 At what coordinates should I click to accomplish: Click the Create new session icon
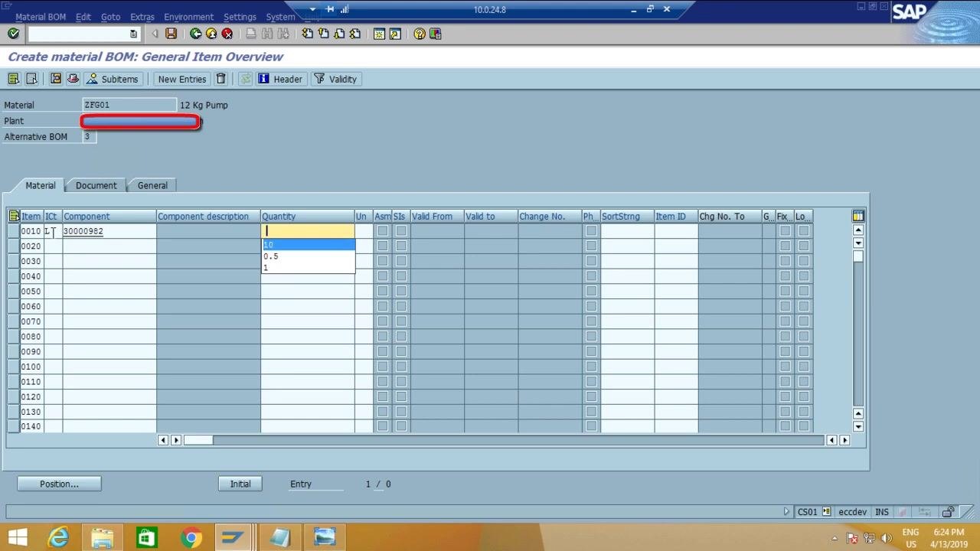pos(379,34)
